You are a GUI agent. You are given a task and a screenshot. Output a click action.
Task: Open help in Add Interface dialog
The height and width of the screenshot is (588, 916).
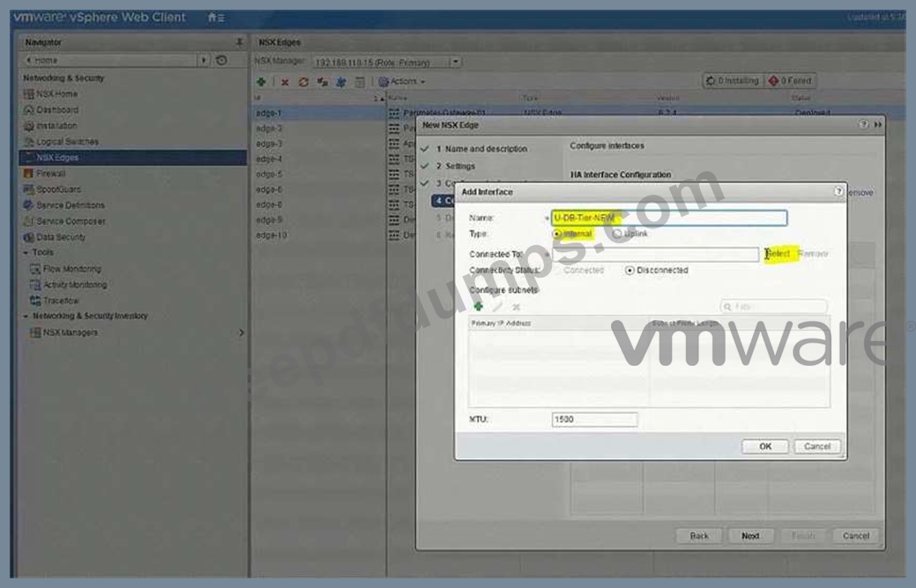click(x=838, y=191)
